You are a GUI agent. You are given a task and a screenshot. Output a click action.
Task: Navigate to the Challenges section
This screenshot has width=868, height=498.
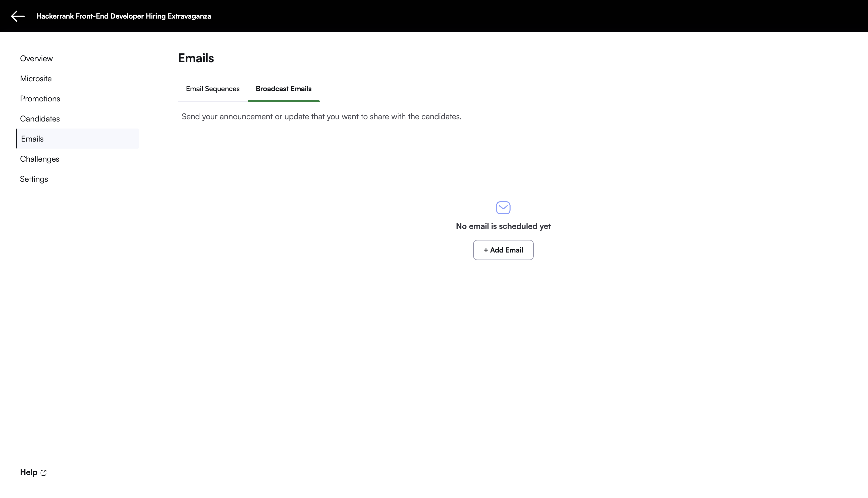click(40, 159)
